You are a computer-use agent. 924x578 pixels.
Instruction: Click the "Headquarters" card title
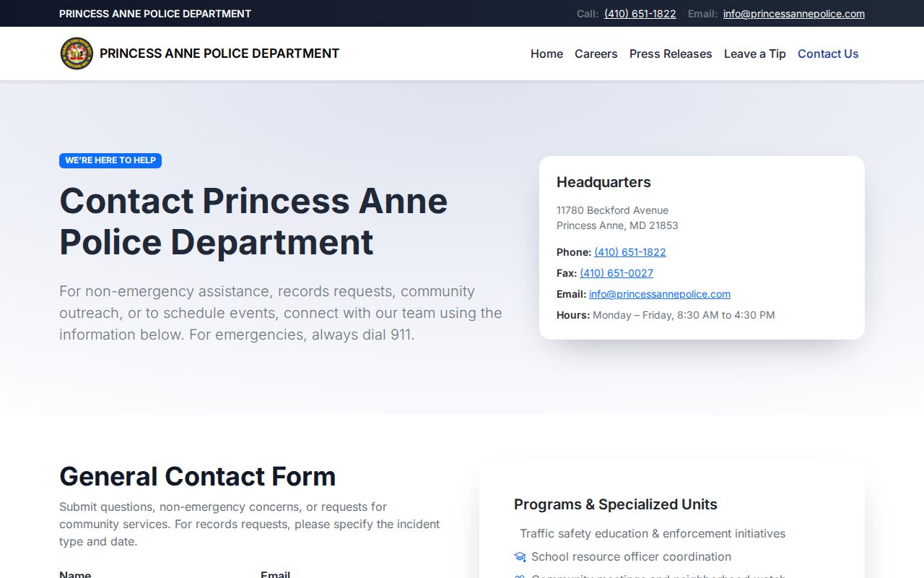pyautogui.click(x=603, y=182)
